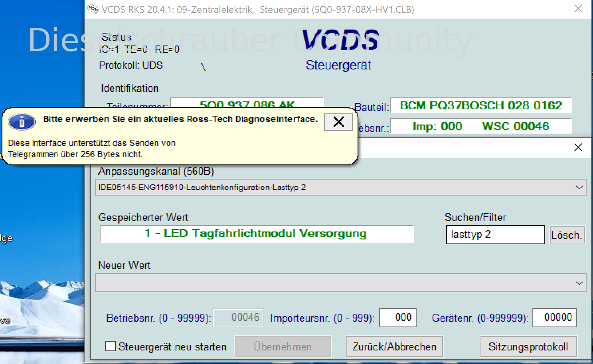Clear the filter with Lösch. button

coord(567,235)
